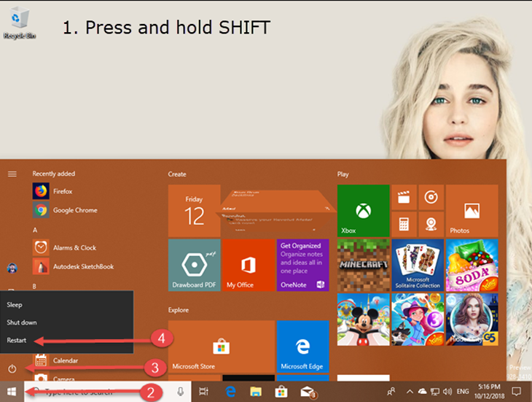Click the hamburger menu in Start
Image resolution: width=532 pixels, height=402 pixels.
point(12,174)
